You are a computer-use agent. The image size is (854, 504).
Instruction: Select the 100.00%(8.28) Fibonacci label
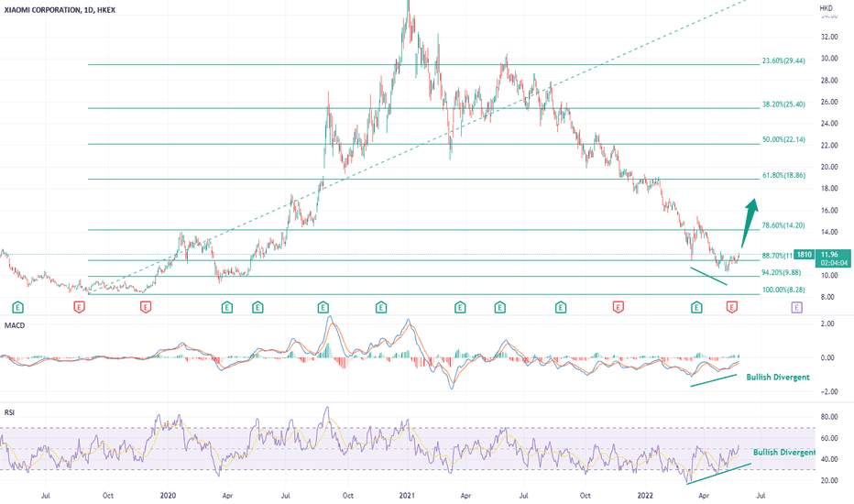(x=783, y=290)
